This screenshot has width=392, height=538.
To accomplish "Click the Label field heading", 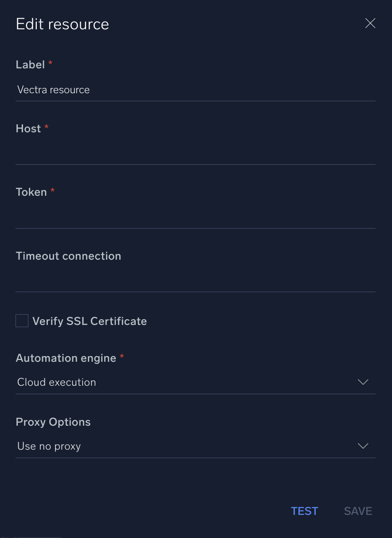I will point(30,65).
